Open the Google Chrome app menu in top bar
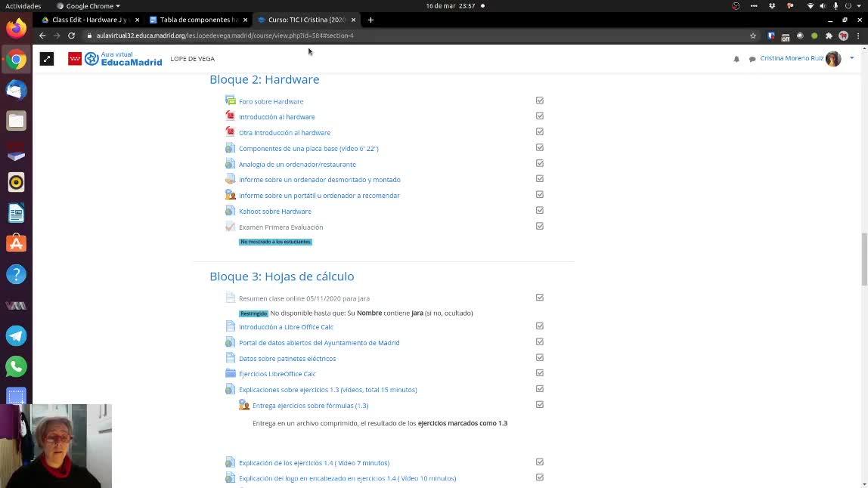The width and height of the screenshot is (868, 488). point(88,6)
